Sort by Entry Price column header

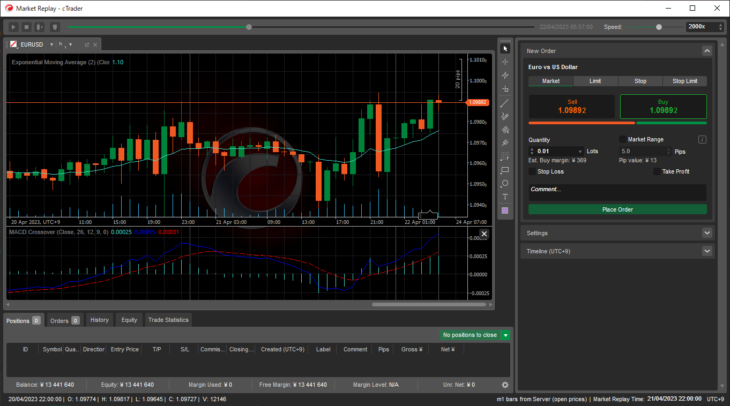(124, 349)
